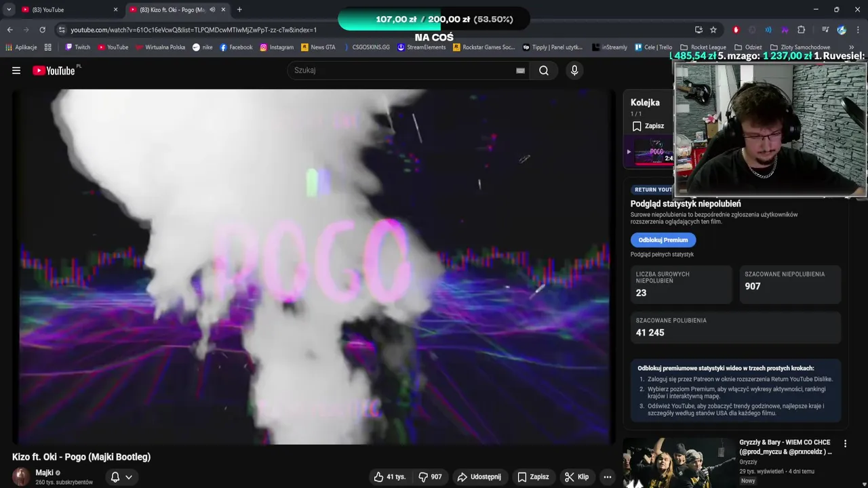Open Gryzzly & Bary video thumbnail
This screenshot has width=868, height=488.
679,464
